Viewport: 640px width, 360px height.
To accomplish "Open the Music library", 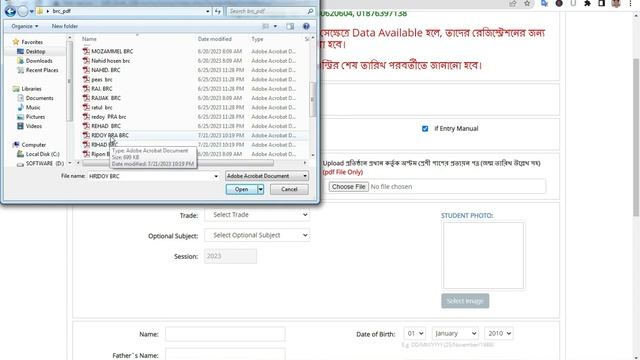I will (33, 107).
